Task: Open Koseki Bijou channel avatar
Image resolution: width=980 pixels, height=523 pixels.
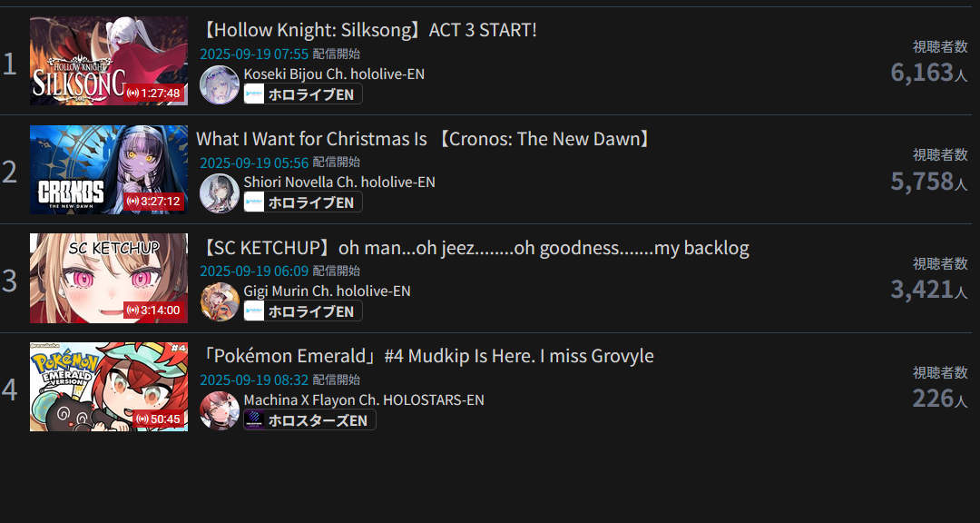Action: tap(220, 85)
